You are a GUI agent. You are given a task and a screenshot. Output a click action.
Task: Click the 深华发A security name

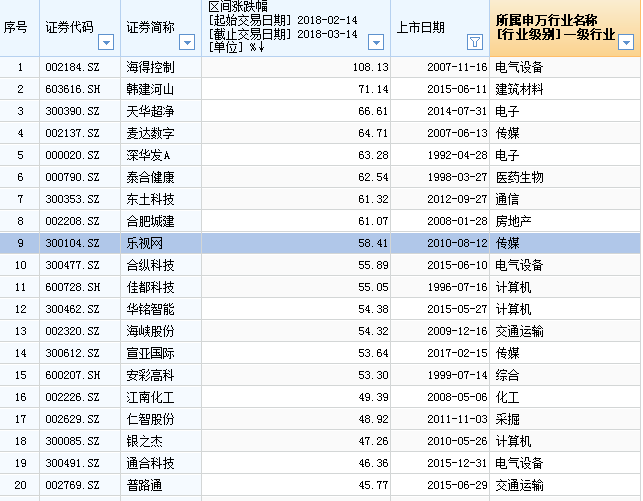(148, 155)
